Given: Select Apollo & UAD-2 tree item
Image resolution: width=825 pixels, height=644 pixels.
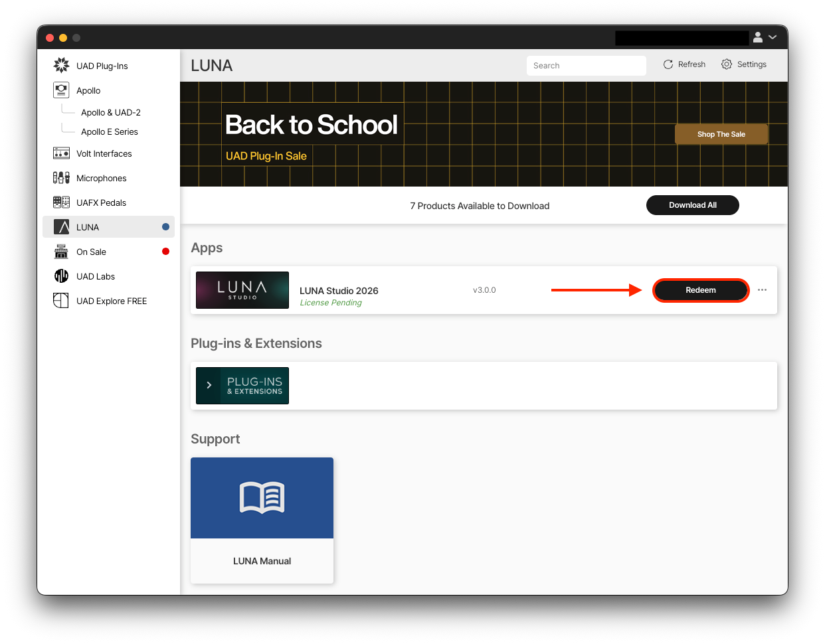Looking at the screenshot, I should tap(111, 112).
